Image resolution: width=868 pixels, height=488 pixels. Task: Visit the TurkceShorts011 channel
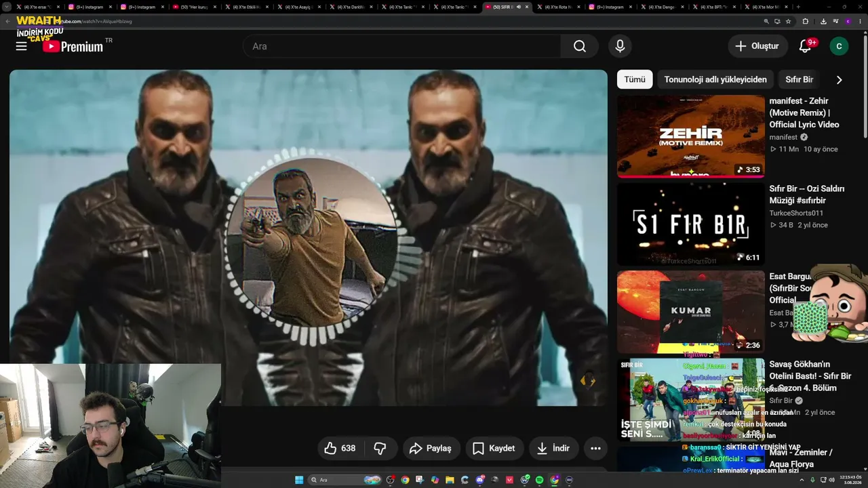pyautogui.click(x=796, y=213)
